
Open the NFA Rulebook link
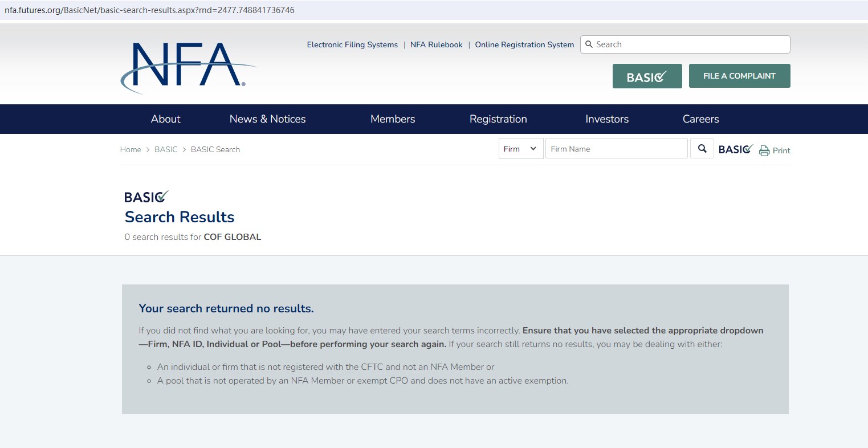(x=437, y=44)
